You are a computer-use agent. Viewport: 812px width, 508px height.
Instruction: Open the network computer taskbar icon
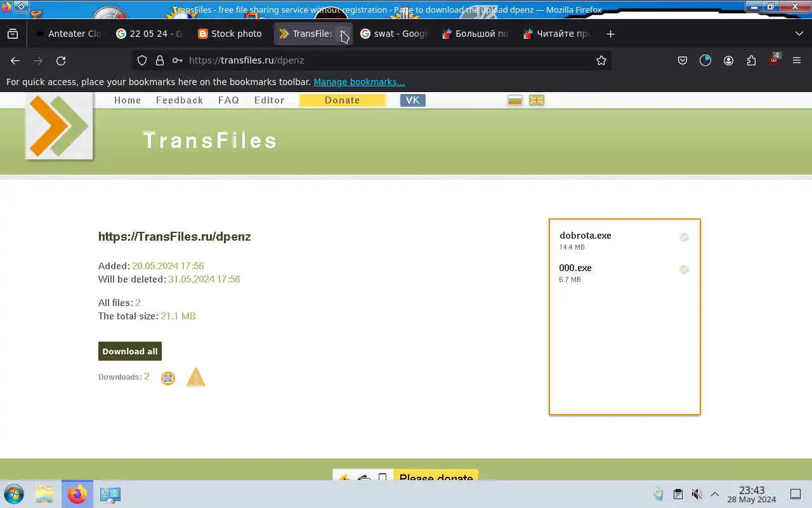click(110, 494)
